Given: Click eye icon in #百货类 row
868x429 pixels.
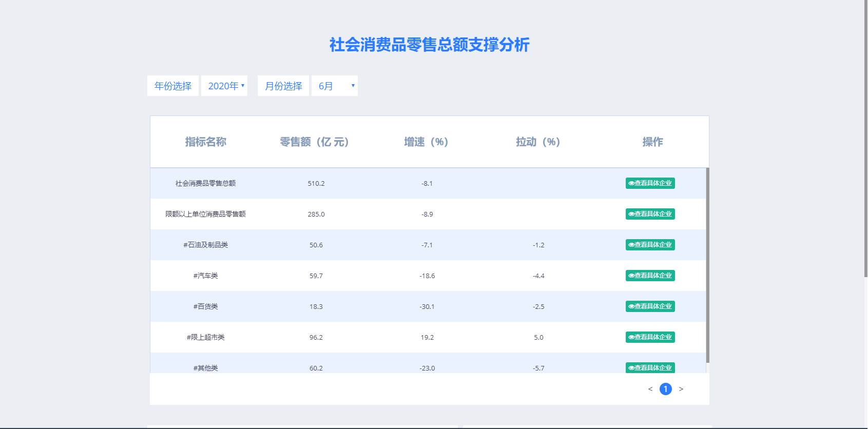Looking at the screenshot, I should (631, 306).
